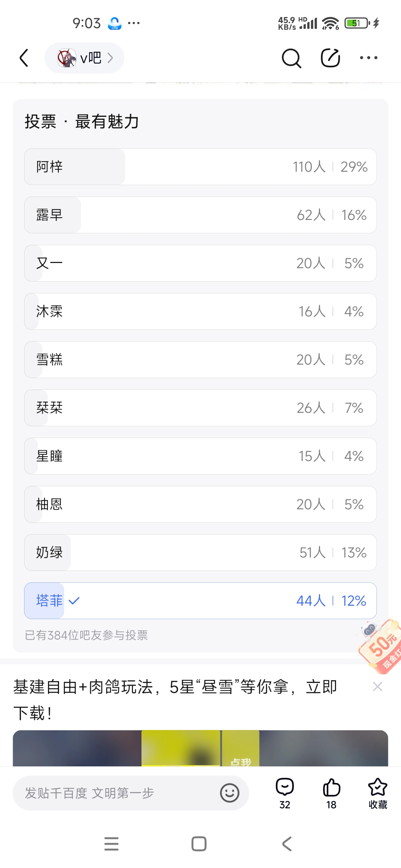Choose the 奶绿 vote option
The image size is (401, 868).
click(200, 553)
